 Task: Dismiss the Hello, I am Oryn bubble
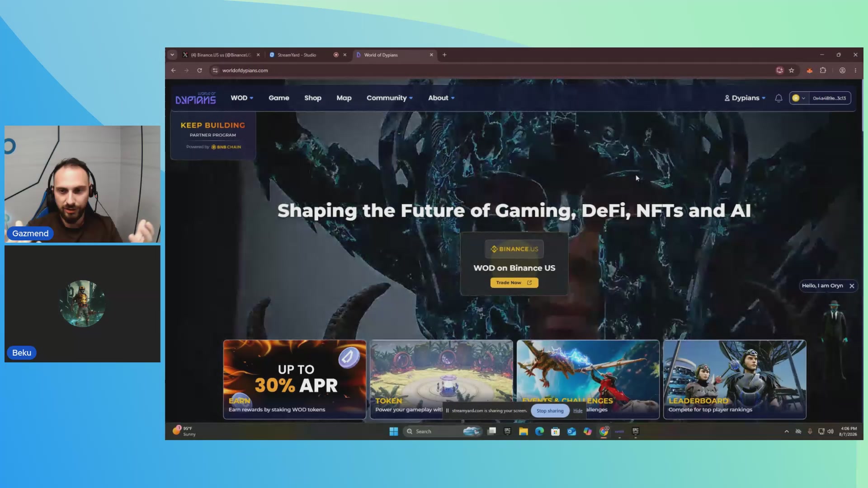point(852,286)
